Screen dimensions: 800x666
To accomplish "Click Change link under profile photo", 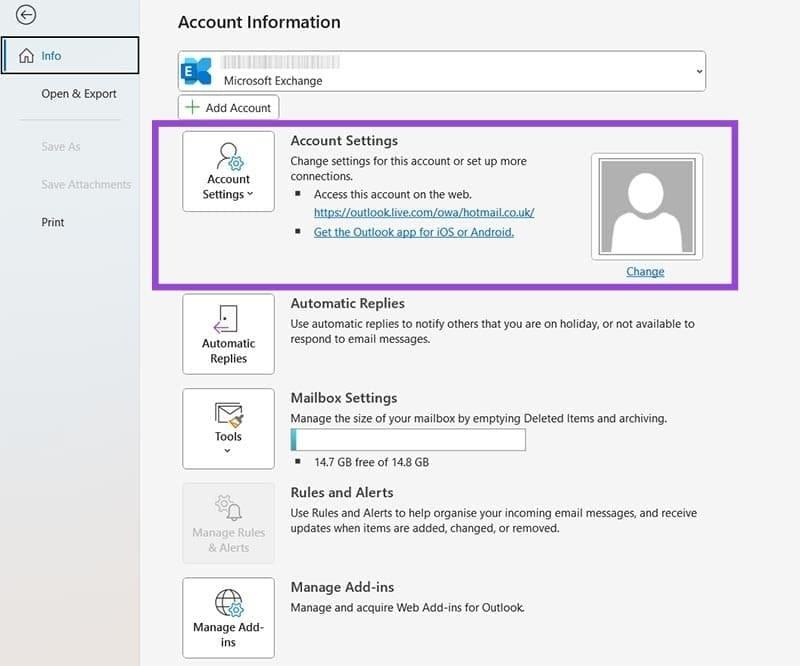I will pyautogui.click(x=645, y=271).
